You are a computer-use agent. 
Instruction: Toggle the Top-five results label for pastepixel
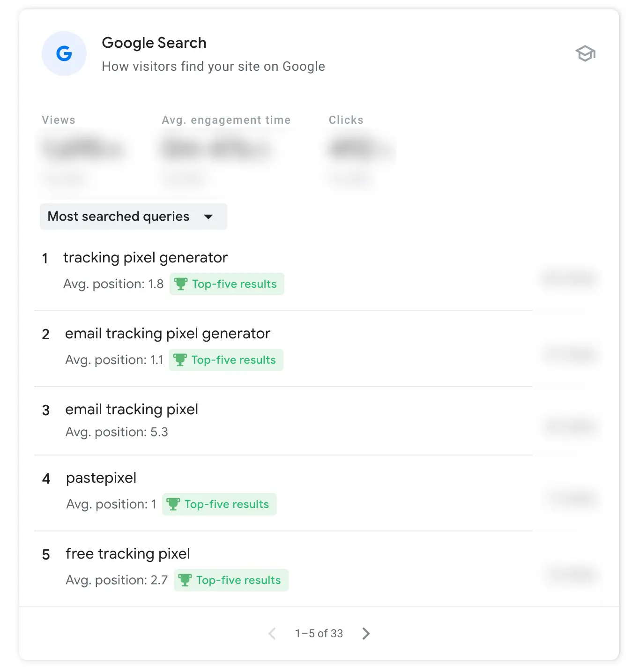219,504
